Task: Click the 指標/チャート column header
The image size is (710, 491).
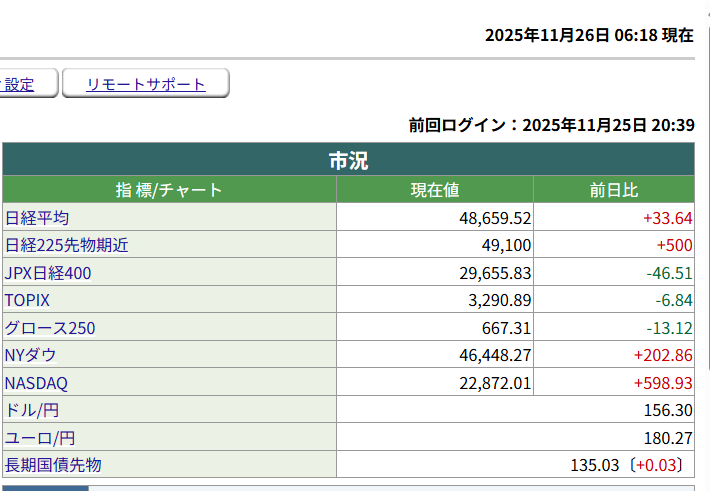Action: (x=169, y=190)
